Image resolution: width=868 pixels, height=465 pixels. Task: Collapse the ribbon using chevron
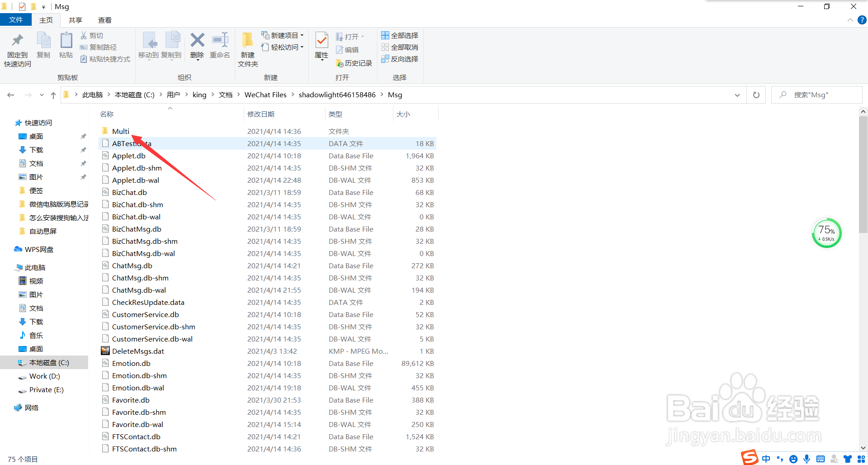click(850, 20)
